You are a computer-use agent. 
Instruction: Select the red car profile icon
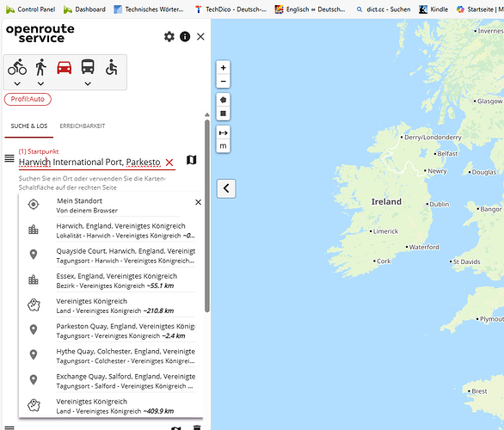pyautogui.click(x=65, y=67)
